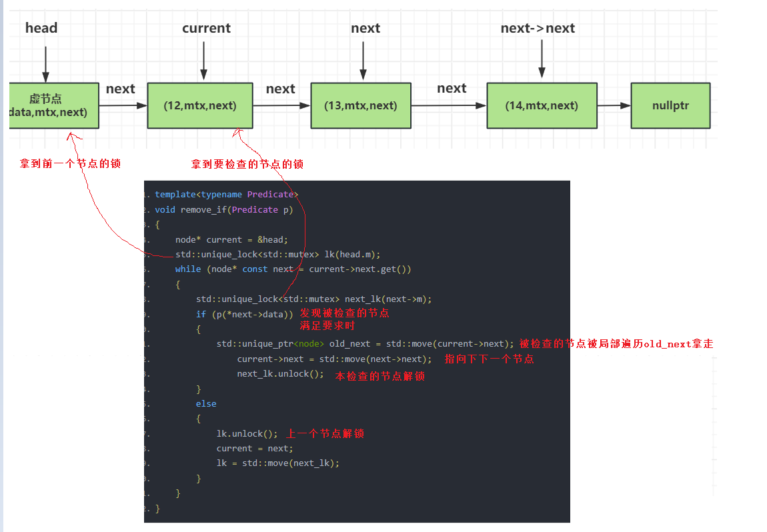Select the nullptr node box
767x532 pixels.
click(671, 105)
